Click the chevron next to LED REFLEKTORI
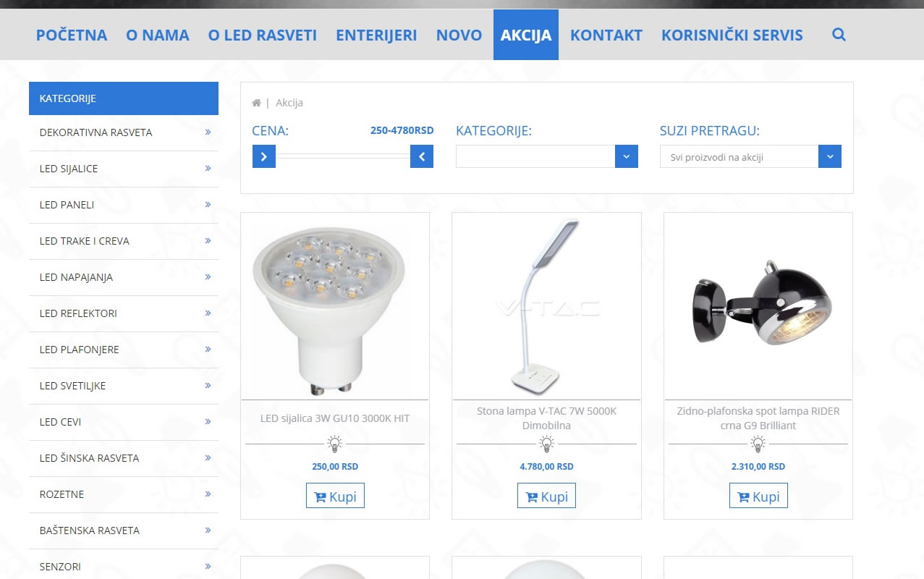This screenshot has width=924, height=579. [208, 313]
